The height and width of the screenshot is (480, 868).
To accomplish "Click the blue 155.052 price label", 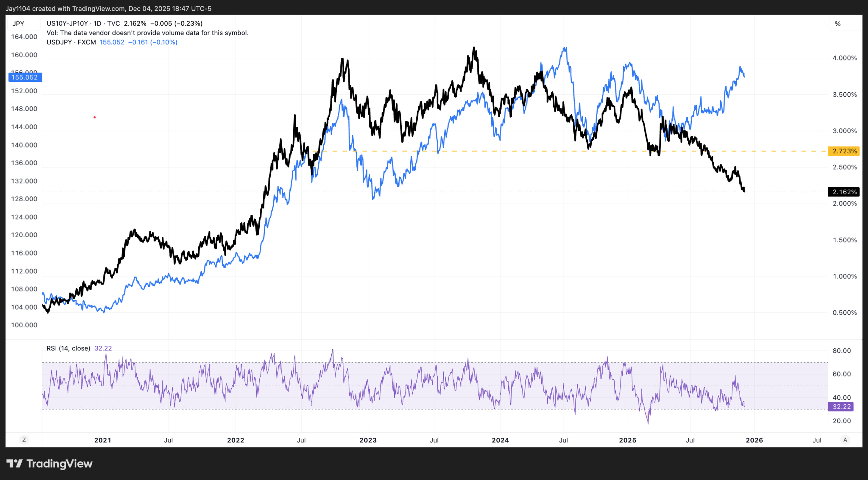I will (x=25, y=77).
